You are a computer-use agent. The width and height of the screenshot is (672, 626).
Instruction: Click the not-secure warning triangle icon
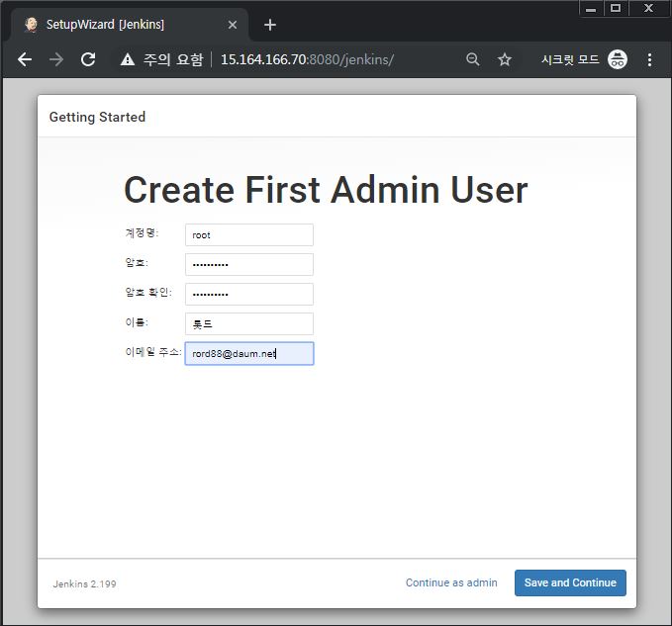coord(128,59)
